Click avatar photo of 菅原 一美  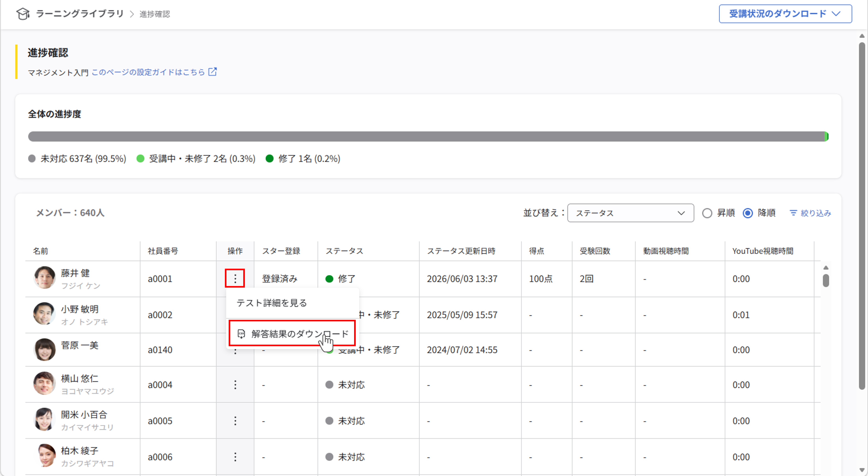tap(44, 349)
